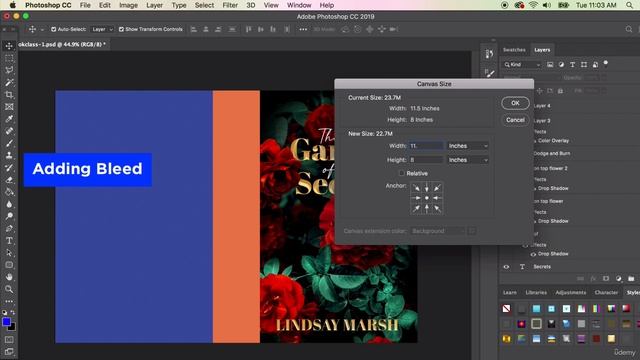Add a layer mask from Layers footer
Viewport: 640px width, 360px height.
(606, 279)
